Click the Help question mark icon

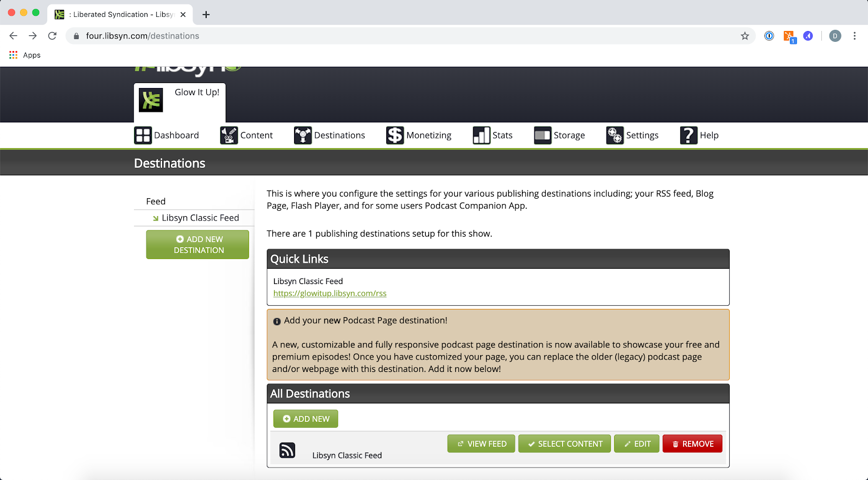click(688, 135)
